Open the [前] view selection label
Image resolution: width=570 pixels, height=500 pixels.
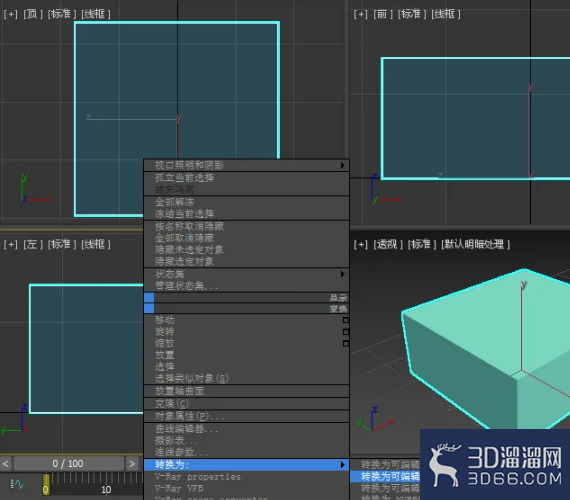383,14
